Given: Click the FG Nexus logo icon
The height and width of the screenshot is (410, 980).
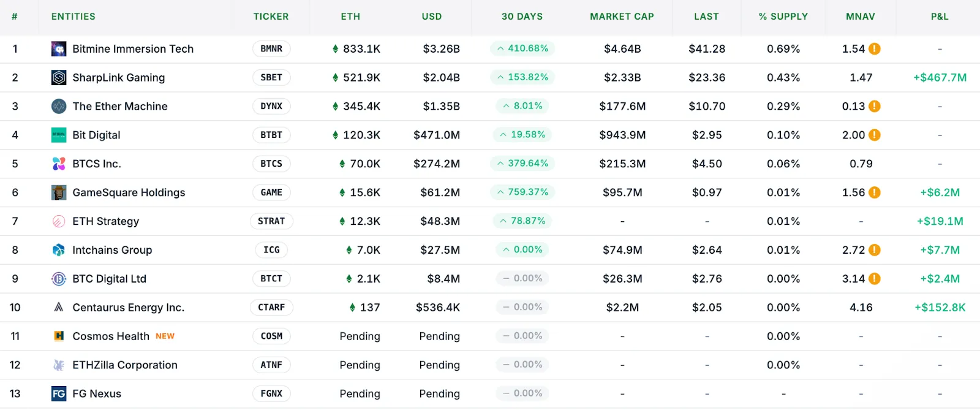Looking at the screenshot, I should [x=59, y=393].
